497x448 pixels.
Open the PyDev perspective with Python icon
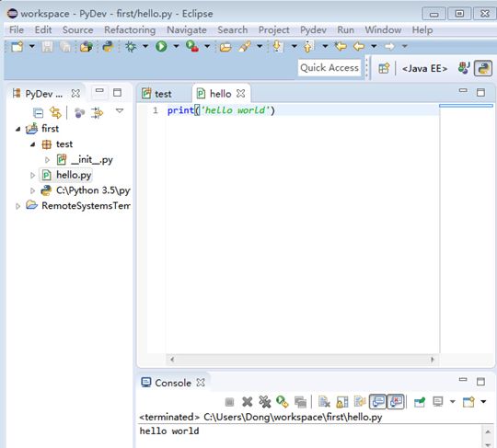(x=483, y=68)
